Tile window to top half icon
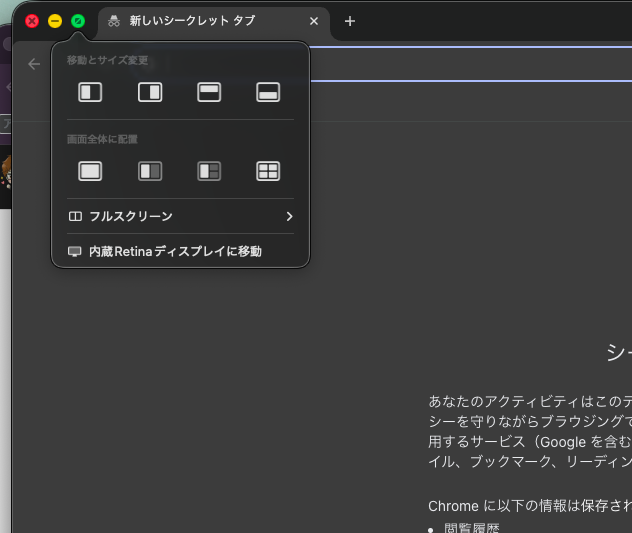Screen dimensions: 632x533 [x=209, y=92]
